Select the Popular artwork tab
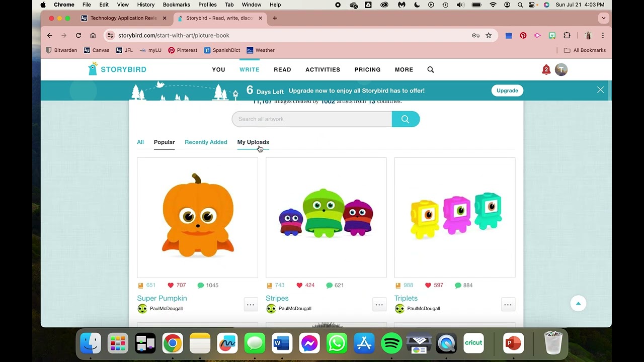 pyautogui.click(x=164, y=142)
